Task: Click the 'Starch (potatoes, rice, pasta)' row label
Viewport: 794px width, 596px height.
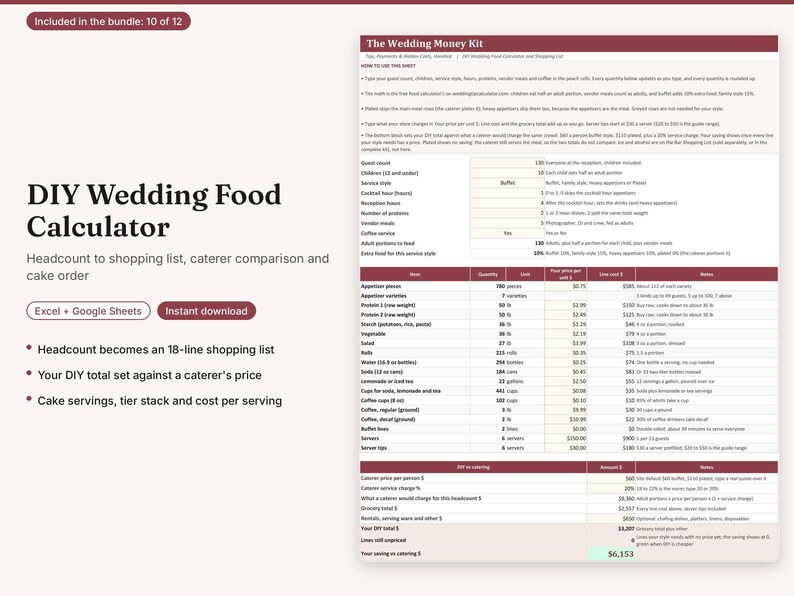Action: [395, 324]
